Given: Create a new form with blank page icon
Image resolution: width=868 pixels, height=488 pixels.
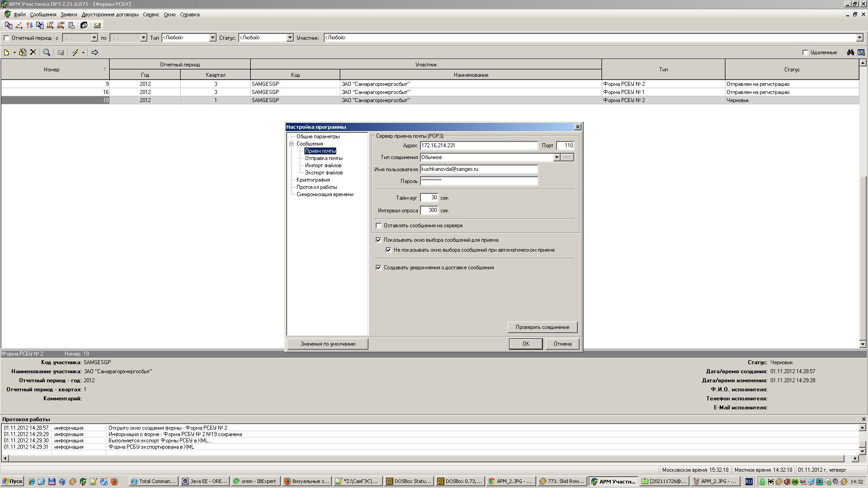Looking at the screenshot, I should 7,52.
